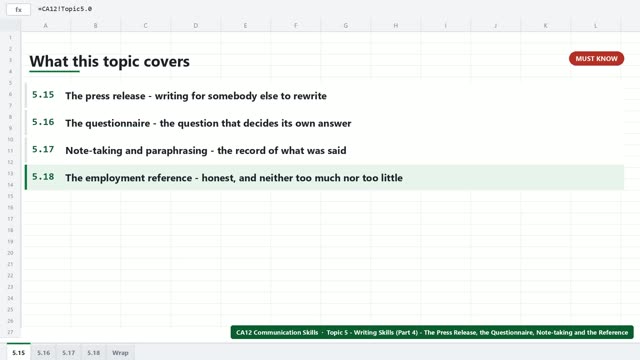Click the 5.17 number label

[x=43, y=149]
